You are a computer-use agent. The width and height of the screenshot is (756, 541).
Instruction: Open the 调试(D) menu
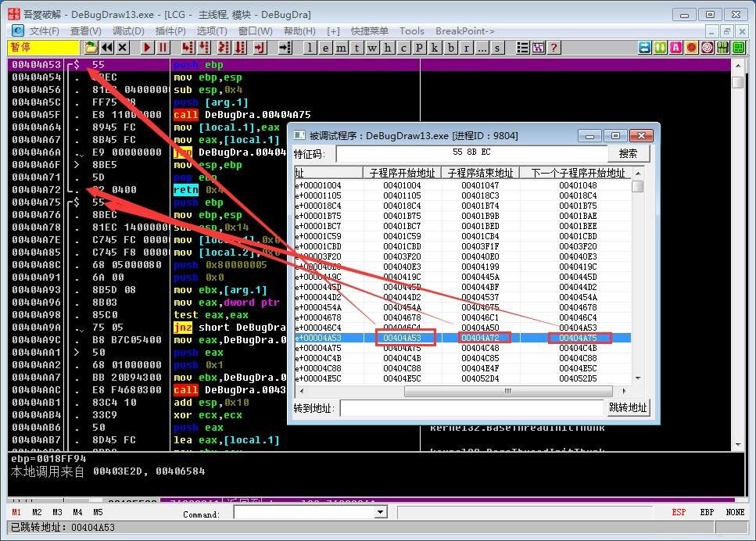tap(128, 30)
